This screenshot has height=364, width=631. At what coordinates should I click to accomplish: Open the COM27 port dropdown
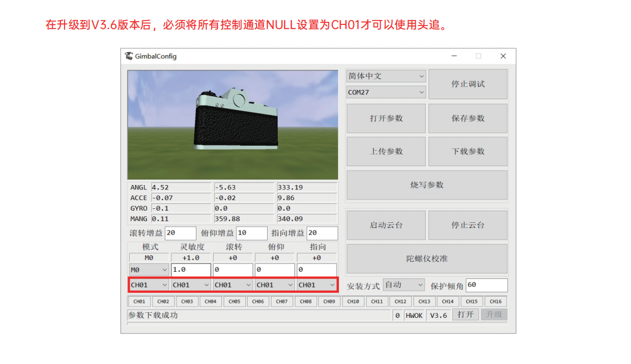point(386,92)
